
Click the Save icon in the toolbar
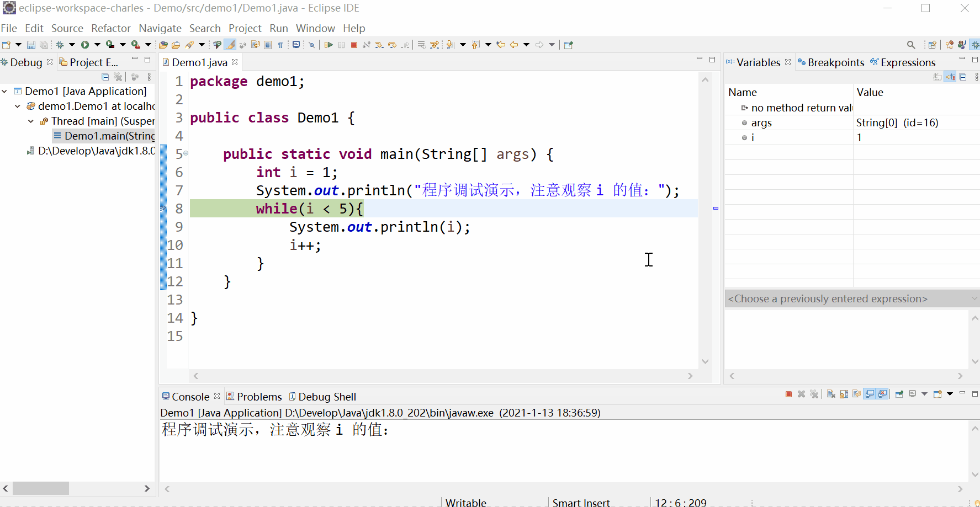tap(31, 45)
